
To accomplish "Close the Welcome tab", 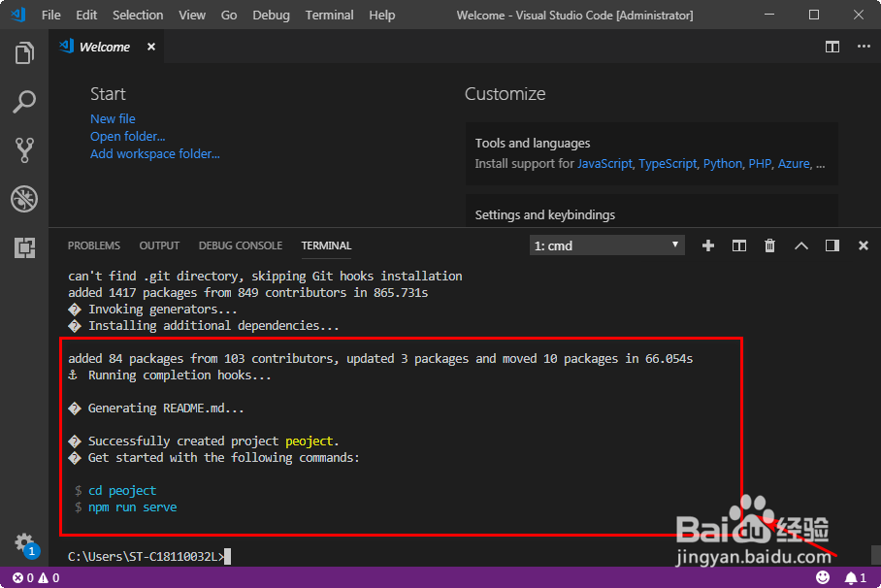I will coord(151,47).
